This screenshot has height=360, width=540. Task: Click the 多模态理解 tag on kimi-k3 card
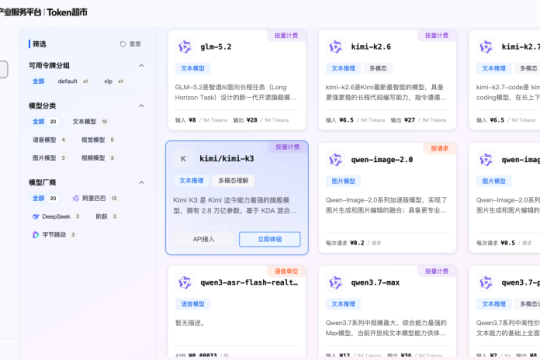pos(233,181)
